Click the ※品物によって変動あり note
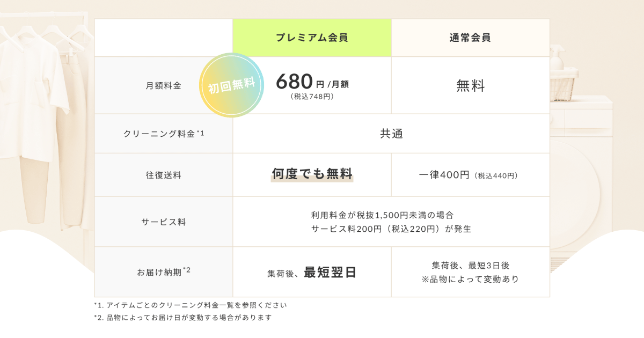This screenshot has height=338, width=644. (470, 279)
